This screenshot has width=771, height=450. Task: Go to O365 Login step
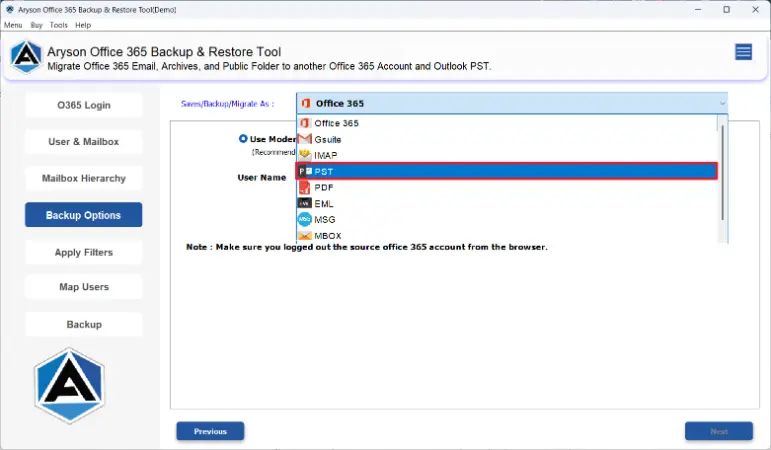click(84, 105)
